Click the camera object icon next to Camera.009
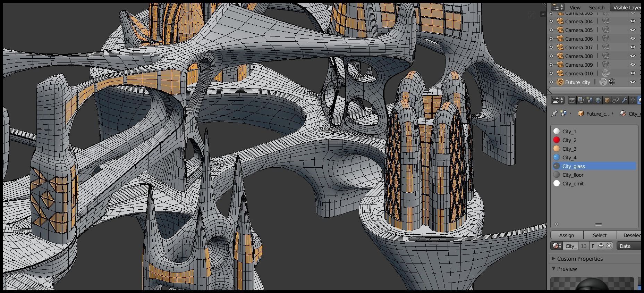Screen dimensions: 644x293 560,65
